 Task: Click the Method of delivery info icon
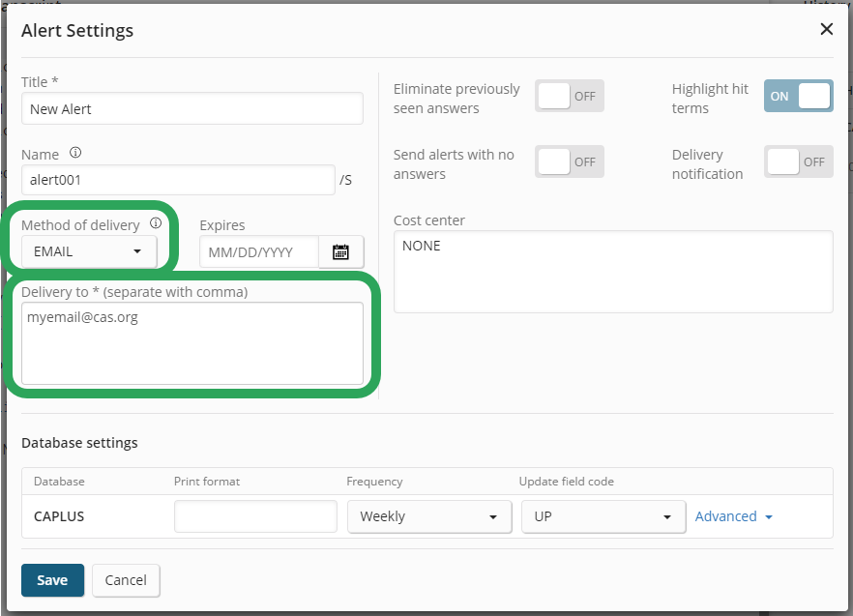156,223
